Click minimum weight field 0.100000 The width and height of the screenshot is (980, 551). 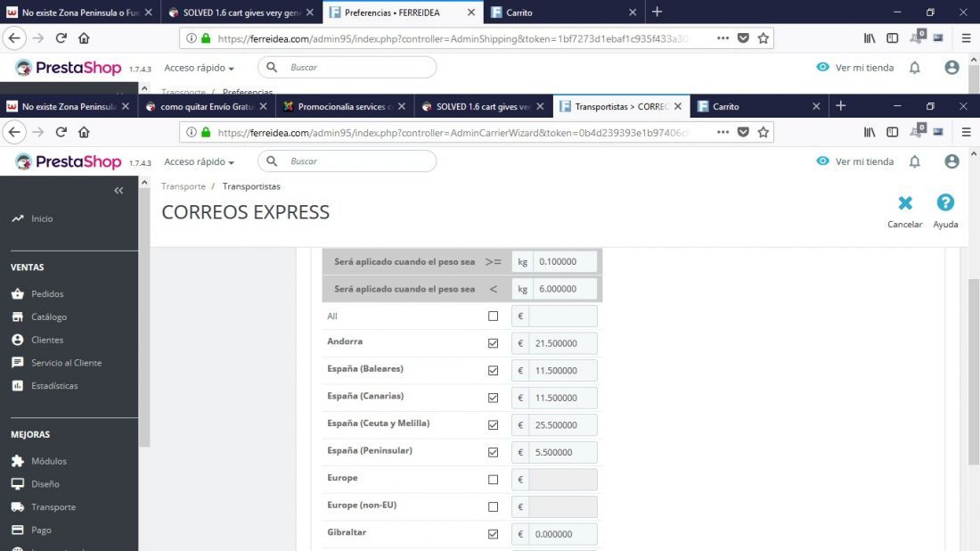pyautogui.click(x=565, y=261)
